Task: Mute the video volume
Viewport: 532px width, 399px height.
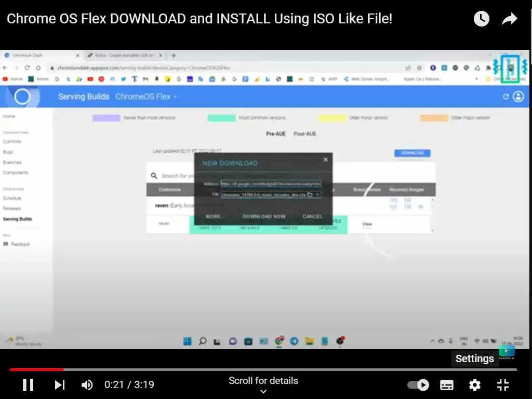Action: click(87, 385)
